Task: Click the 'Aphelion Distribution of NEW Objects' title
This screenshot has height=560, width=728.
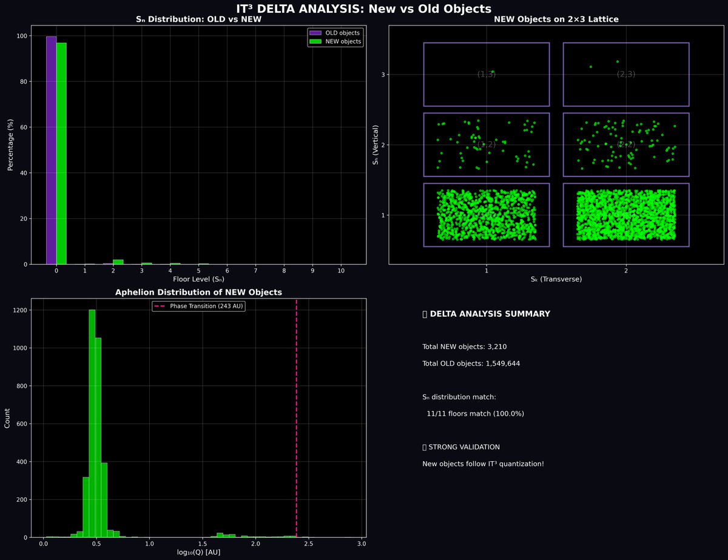Action: click(198, 292)
